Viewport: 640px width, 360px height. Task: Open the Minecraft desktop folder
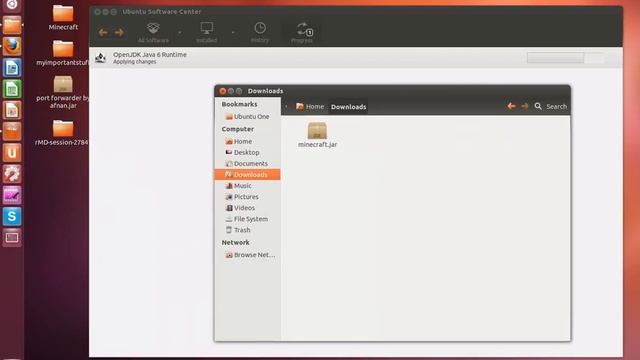pyautogui.click(x=63, y=18)
